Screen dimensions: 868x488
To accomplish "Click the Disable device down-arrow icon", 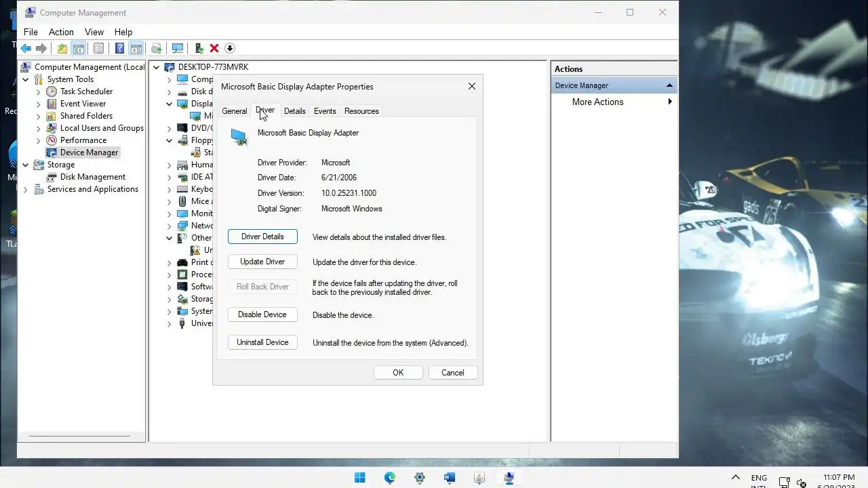I will click(230, 48).
